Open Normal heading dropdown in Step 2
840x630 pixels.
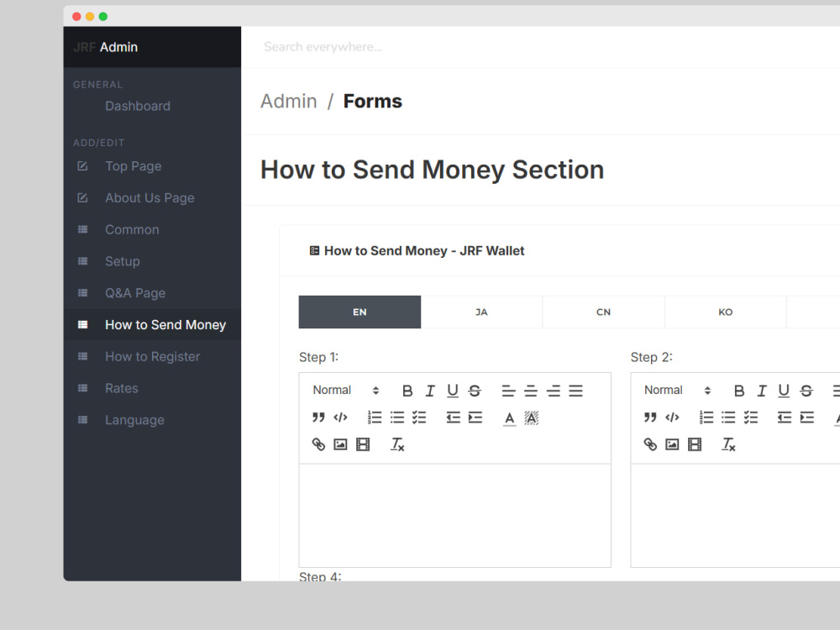tap(678, 390)
